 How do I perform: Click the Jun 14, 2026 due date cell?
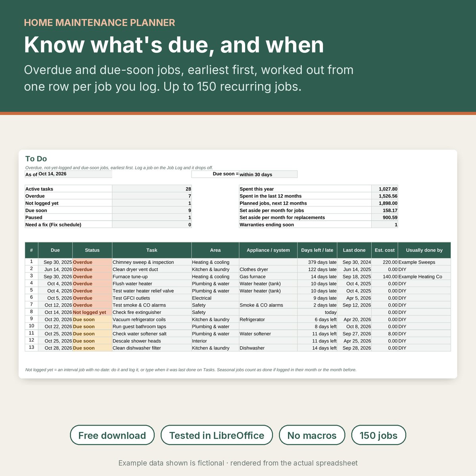coord(55,269)
